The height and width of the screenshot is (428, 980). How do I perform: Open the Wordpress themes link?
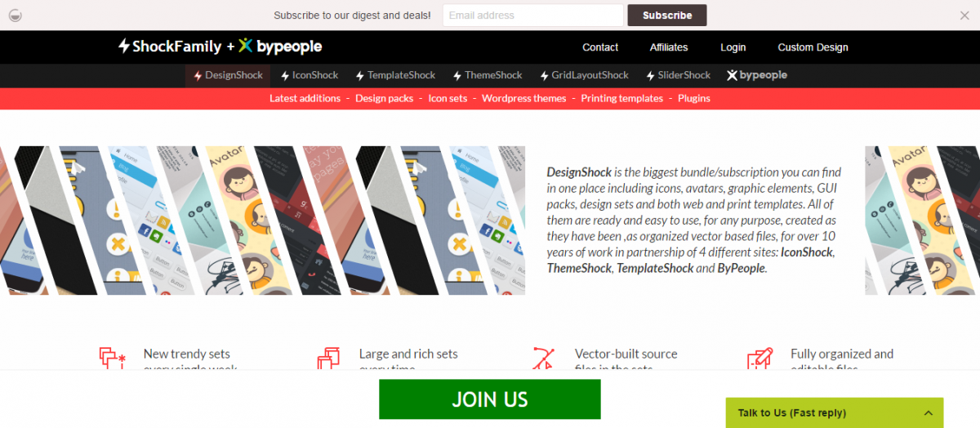(523, 98)
